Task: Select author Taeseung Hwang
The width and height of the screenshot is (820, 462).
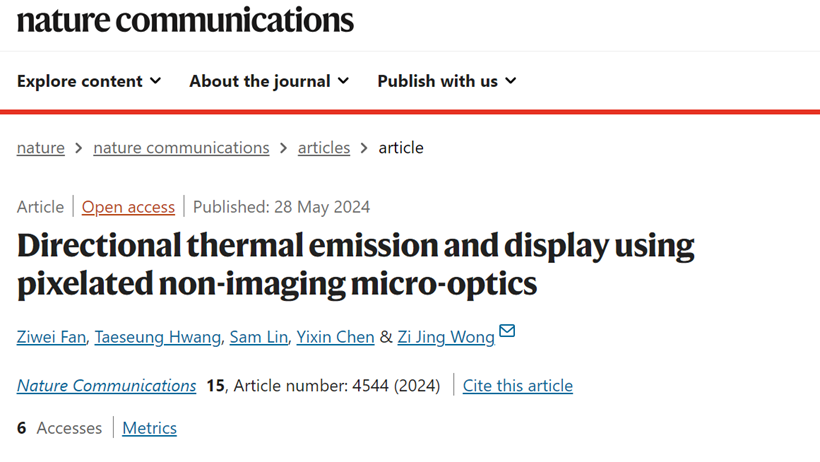Action: point(157,337)
